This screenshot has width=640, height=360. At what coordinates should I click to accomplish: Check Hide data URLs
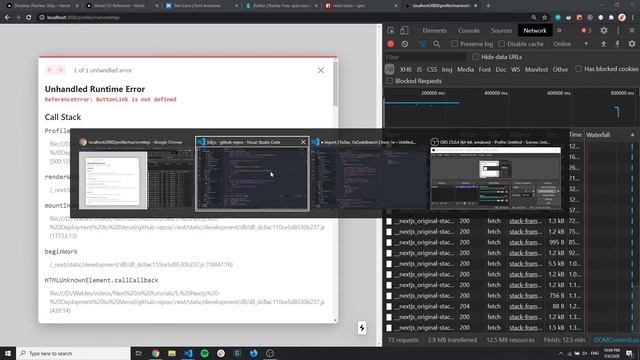coord(476,57)
